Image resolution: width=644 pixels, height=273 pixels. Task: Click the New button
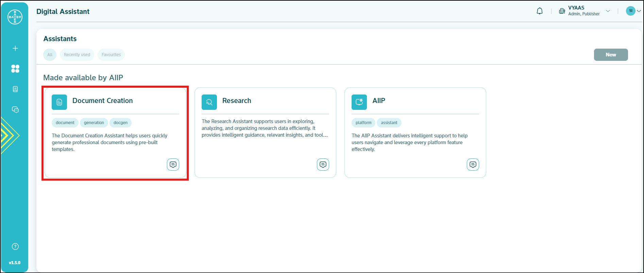611,55
